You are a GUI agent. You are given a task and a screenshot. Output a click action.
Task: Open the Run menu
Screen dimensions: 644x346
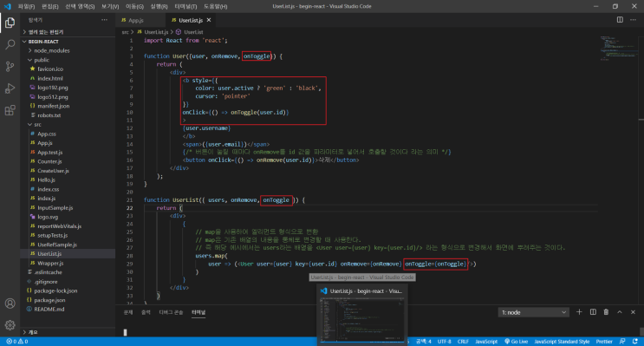(159, 6)
